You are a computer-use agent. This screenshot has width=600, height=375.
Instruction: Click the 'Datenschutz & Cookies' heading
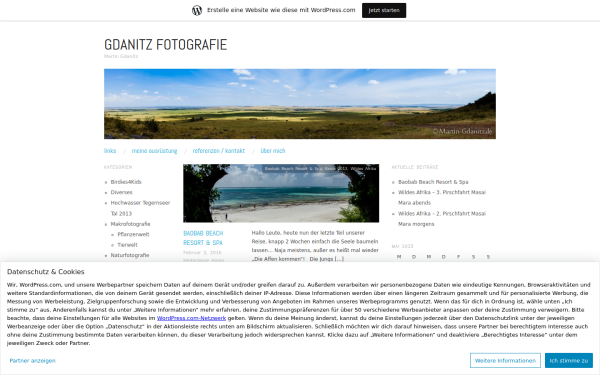click(x=46, y=272)
